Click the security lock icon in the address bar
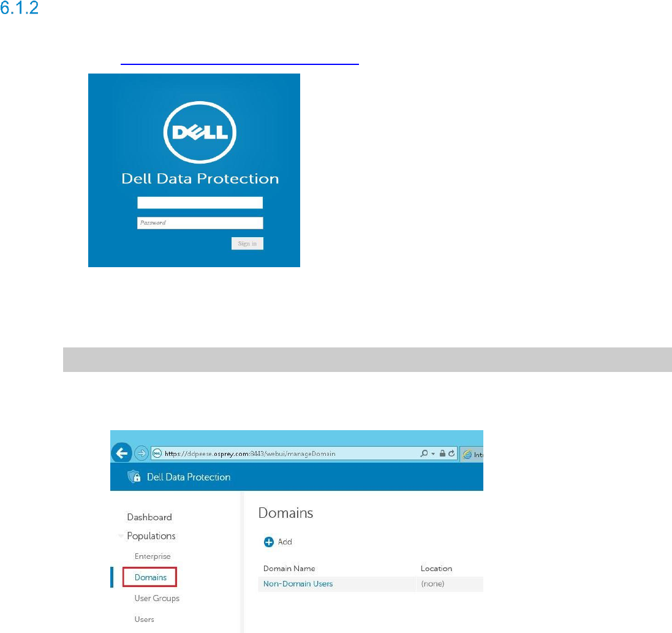Viewport: 672px width, 633px height. (x=442, y=453)
